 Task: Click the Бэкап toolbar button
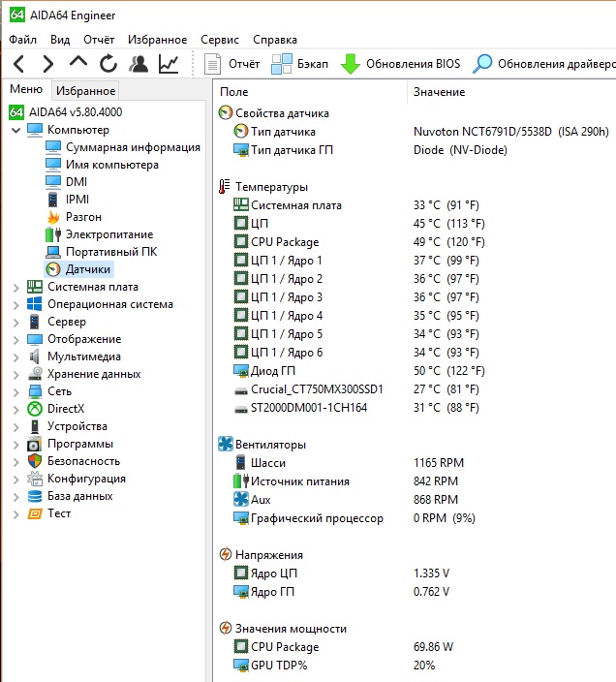point(299,64)
